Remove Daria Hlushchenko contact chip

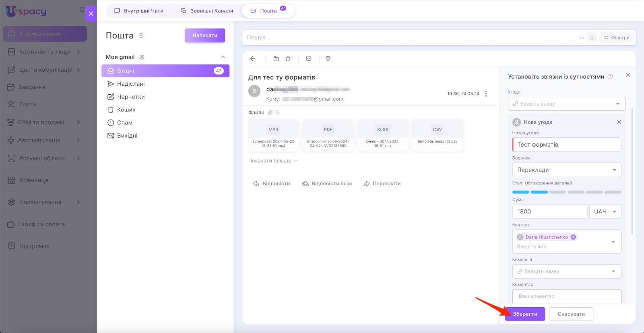click(x=573, y=237)
